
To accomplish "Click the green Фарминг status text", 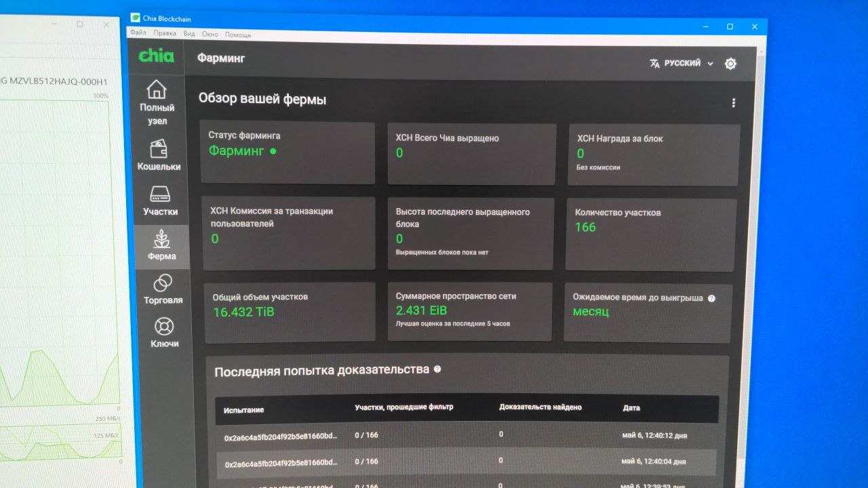I will pos(236,151).
